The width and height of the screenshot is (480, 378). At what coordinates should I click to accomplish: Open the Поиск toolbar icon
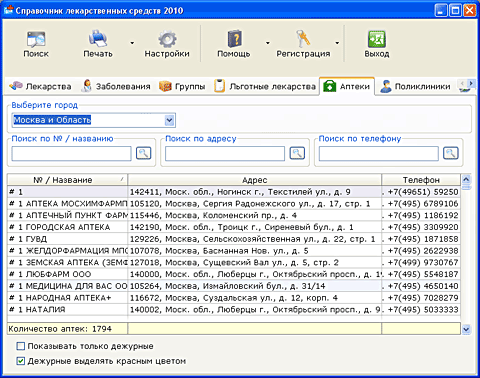coord(36,39)
